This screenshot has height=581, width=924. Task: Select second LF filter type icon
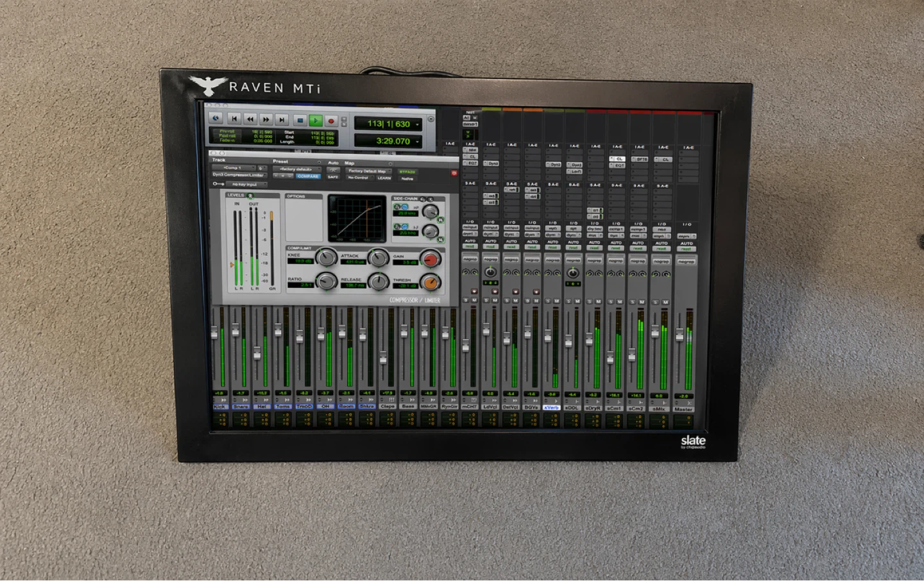[x=405, y=226]
